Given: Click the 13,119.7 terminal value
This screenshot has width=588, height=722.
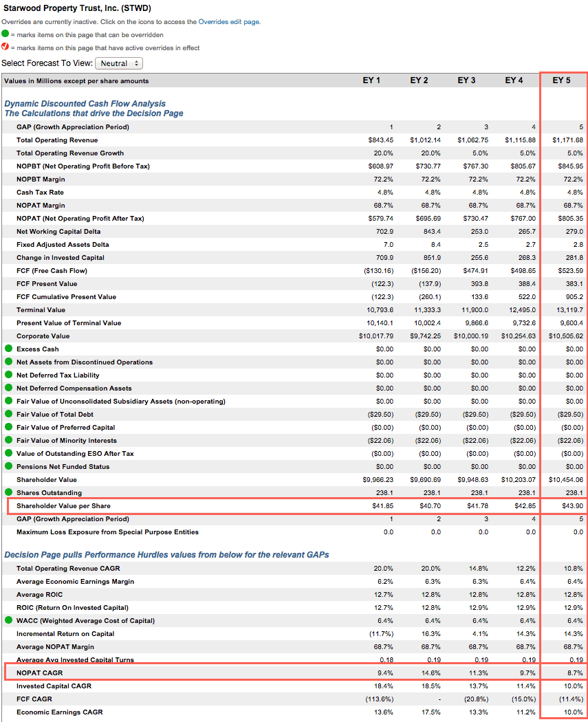Looking at the screenshot, I should (x=569, y=310).
